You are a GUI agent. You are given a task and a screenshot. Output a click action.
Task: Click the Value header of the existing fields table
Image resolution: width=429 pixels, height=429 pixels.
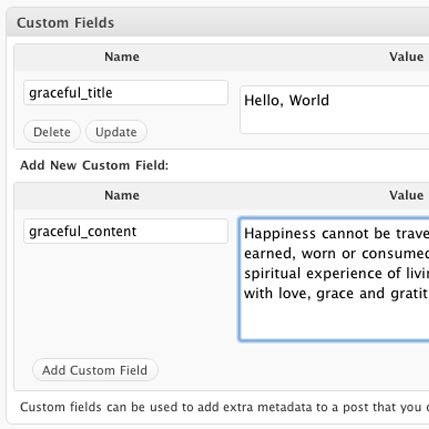coord(406,57)
